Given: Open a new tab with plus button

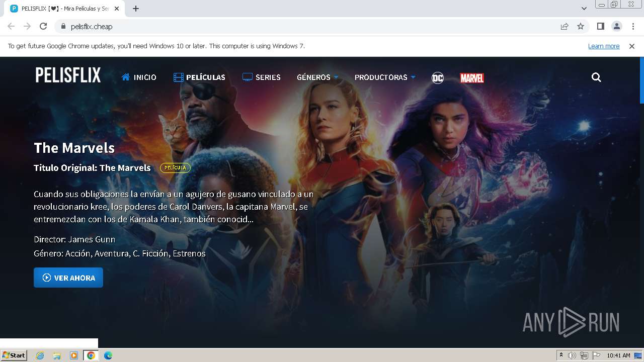Looking at the screenshot, I should [x=136, y=9].
